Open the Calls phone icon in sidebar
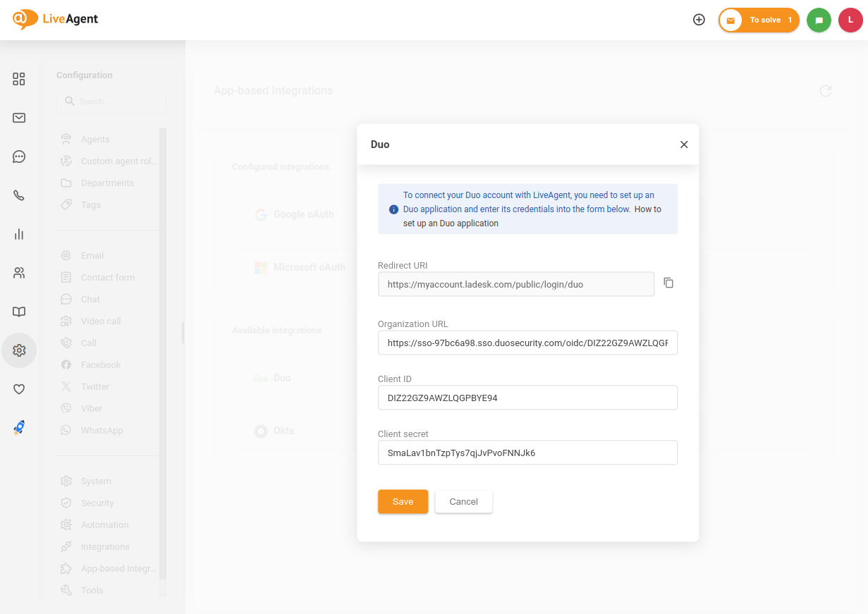The height and width of the screenshot is (614, 868). (x=19, y=195)
